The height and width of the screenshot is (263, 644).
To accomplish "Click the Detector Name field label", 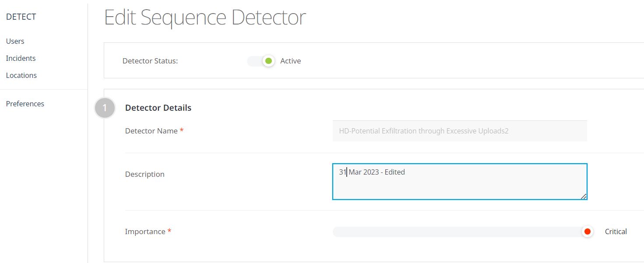I will tap(151, 131).
